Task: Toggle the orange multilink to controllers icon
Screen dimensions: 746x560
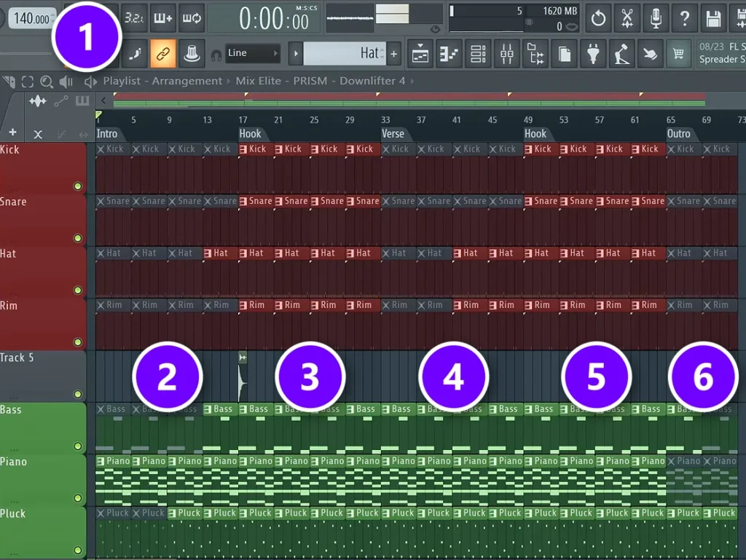Action: tap(163, 53)
